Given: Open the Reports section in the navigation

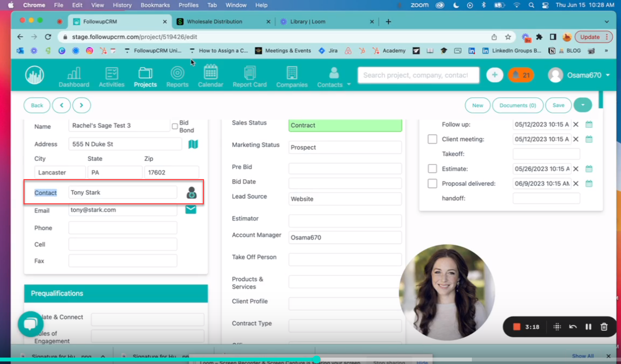Looking at the screenshot, I should point(177,76).
